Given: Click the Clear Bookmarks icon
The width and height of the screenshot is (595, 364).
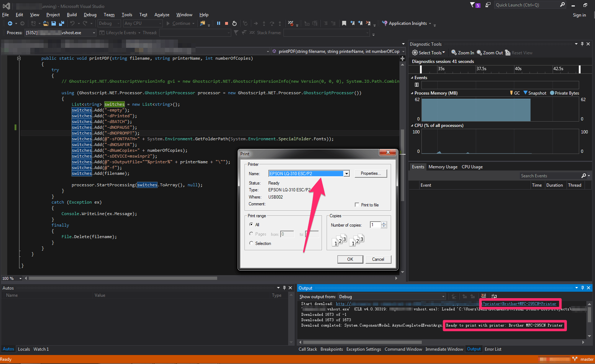Looking at the screenshot, I should click(368, 23).
